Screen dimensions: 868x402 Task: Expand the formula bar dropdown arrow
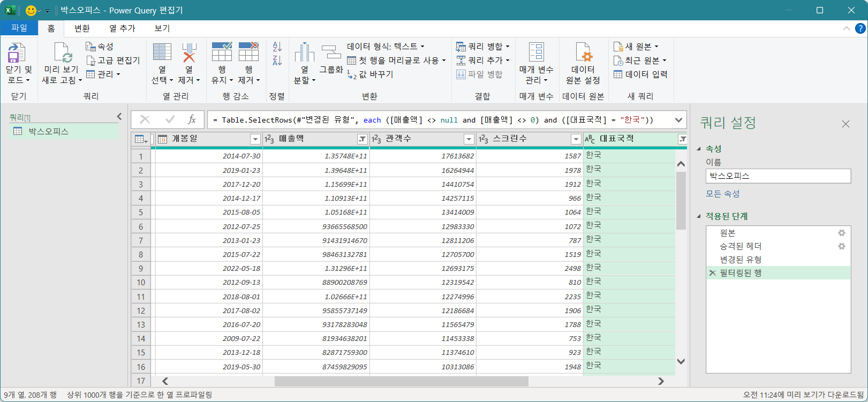point(679,120)
